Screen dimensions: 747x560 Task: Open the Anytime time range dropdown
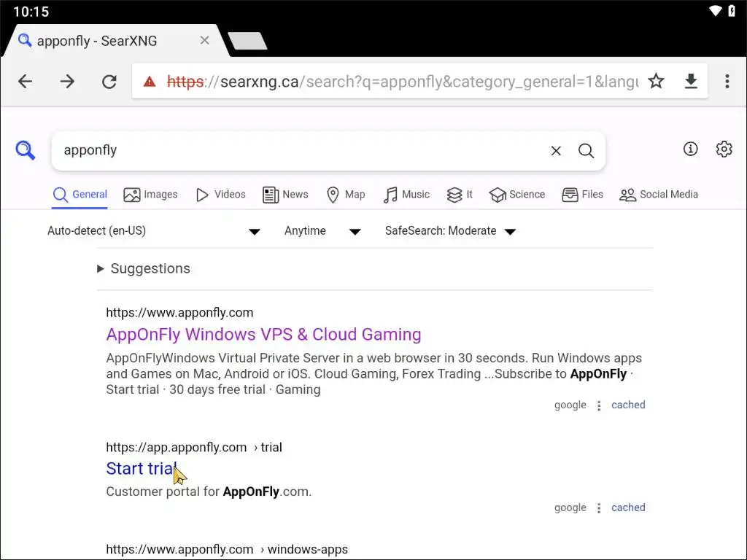click(322, 231)
